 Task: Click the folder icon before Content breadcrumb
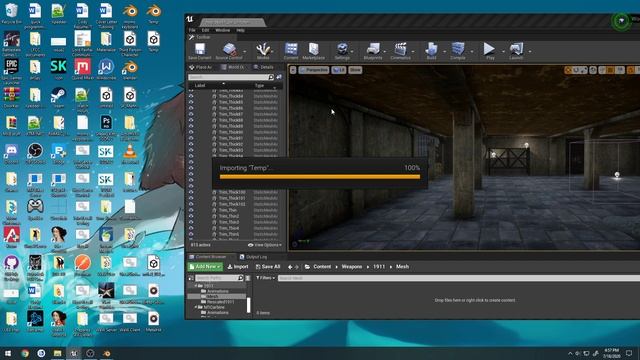coord(307,267)
